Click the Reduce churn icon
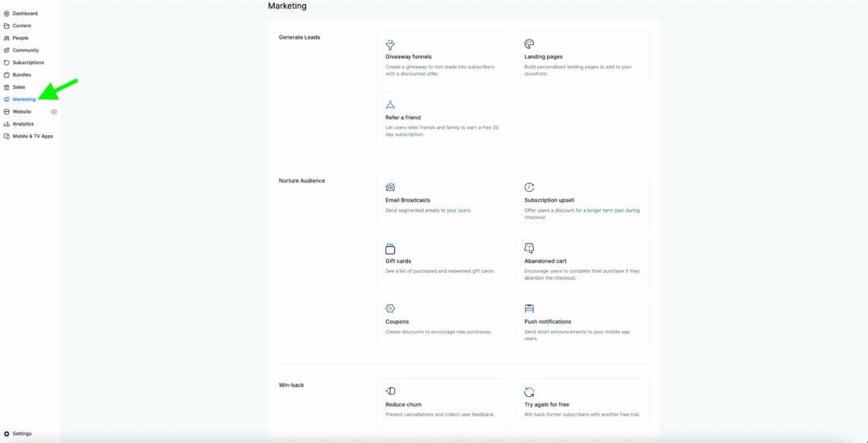The height and width of the screenshot is (443, 868). click(390, 391)
